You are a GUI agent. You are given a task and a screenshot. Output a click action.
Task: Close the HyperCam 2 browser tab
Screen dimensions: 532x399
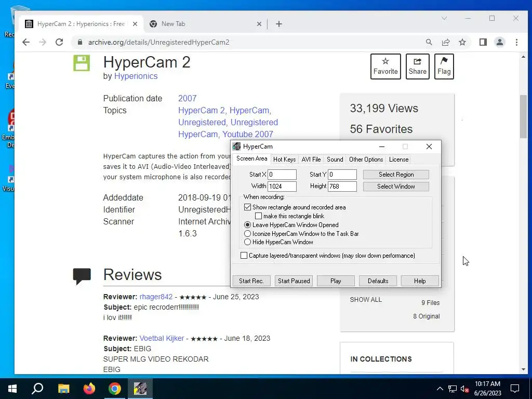[135, 24]
